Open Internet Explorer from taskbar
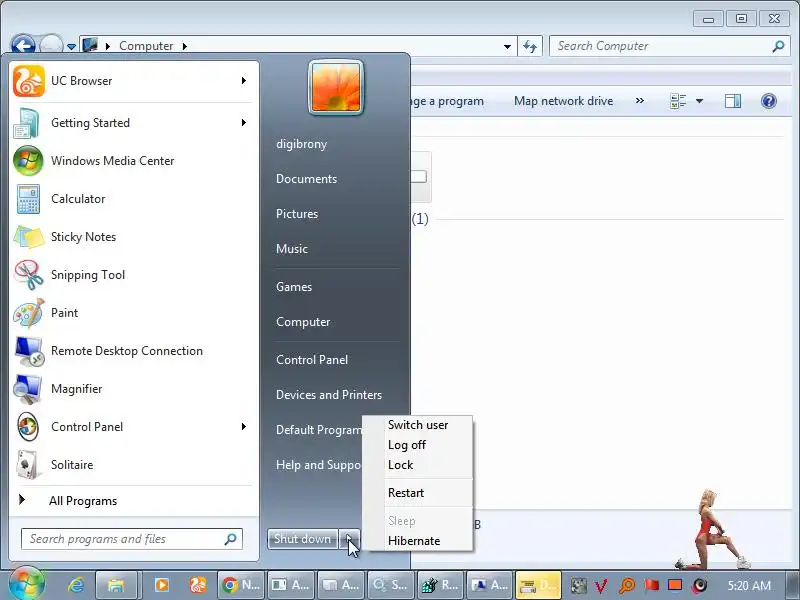The height and width of the screenshot is (600, 800). pyautogui.click(x=76, y=585)
